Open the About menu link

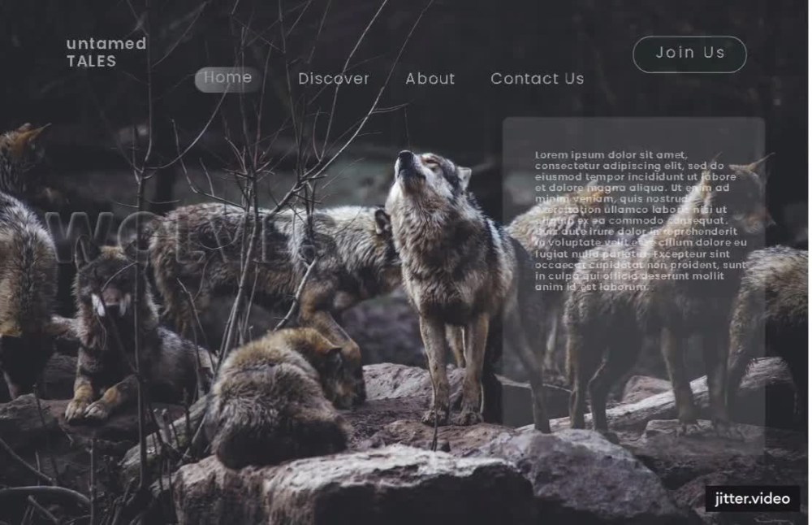click(430, 79)
